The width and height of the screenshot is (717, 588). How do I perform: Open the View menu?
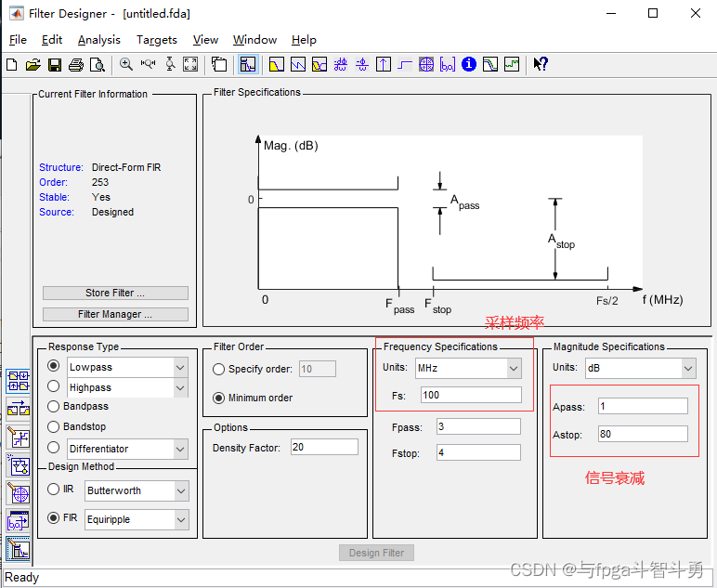[x=206, y=40]
